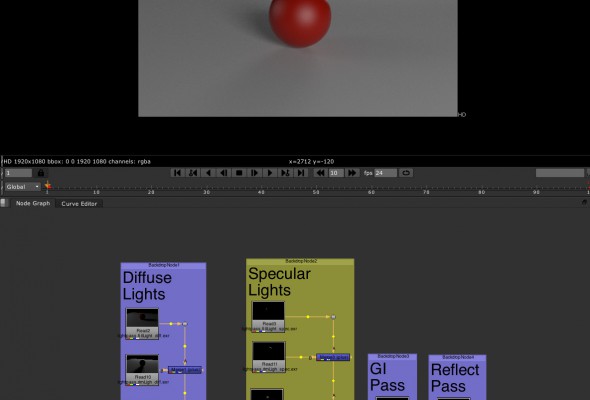Jump to the first frame

pos(178,173)
